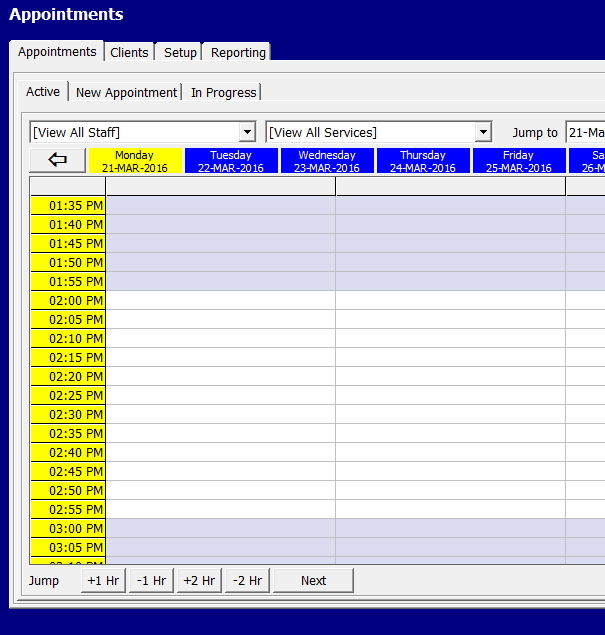This screenshot has width=605, height=635.
Task: Click the +2 Hr jump button
Action: tap(199, 580)
